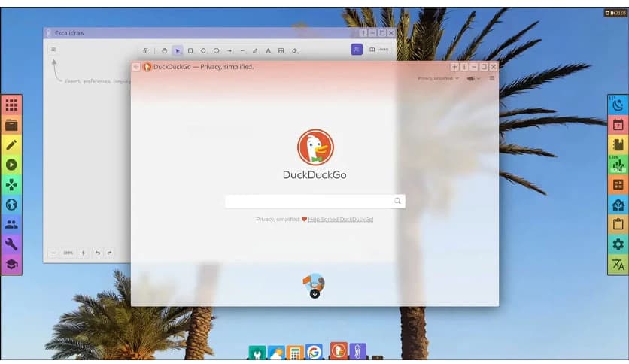Select the Ellipse tool in Excalidraw
Viewport: 629px width, 364px height.
pos(216,51)
